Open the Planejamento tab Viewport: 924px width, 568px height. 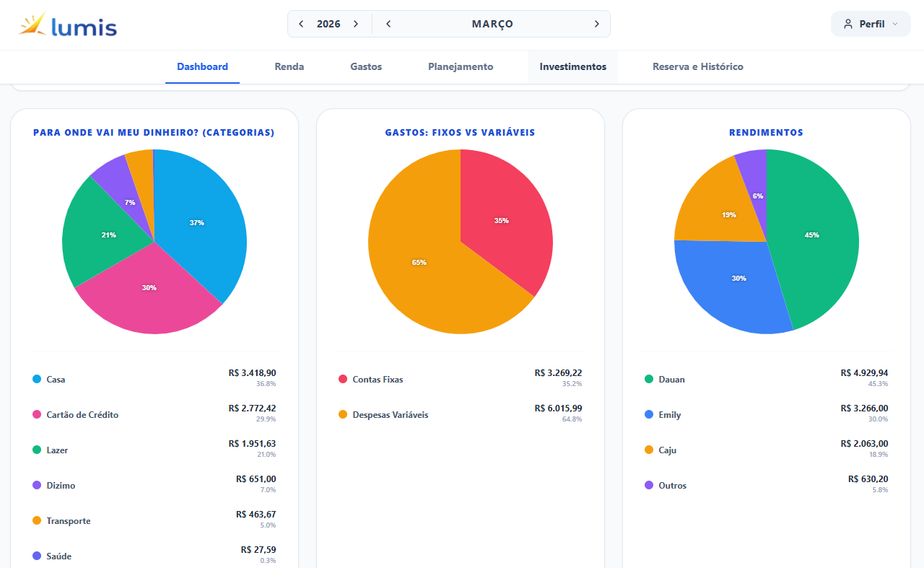pyautogui.click(x=461, y=66)
